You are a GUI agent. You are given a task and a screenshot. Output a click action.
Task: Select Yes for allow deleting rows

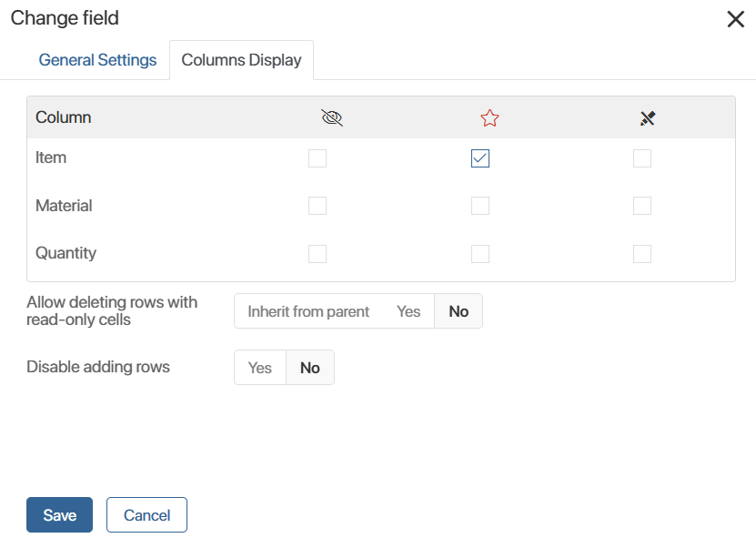pyautogui.click(x=408, y=311)
